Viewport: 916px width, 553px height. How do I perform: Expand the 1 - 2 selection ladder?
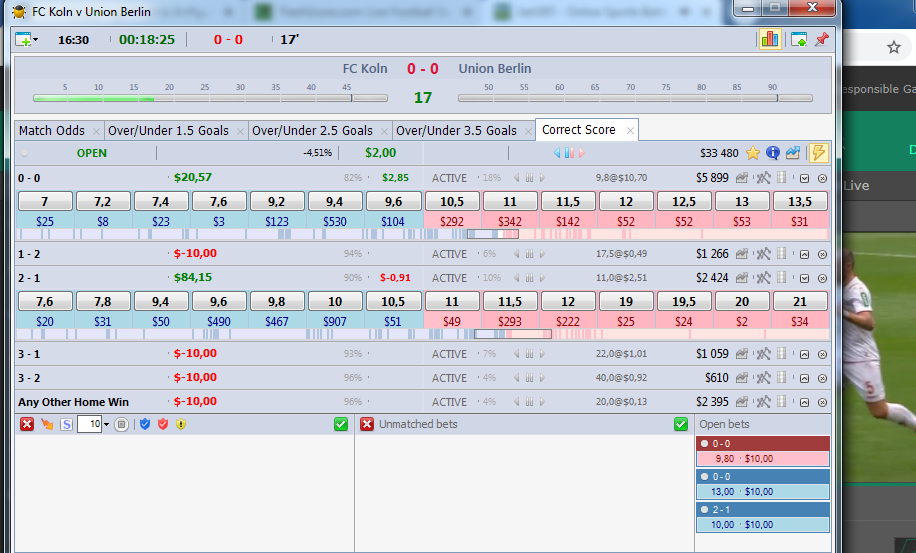pyautogui.click(x=804, y=255)
